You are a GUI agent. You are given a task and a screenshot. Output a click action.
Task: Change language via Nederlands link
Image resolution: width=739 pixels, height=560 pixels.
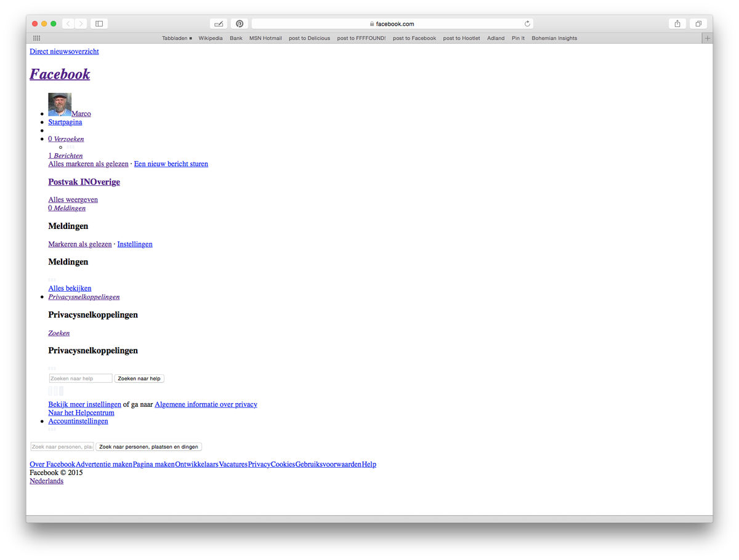(x=46, y=481)
